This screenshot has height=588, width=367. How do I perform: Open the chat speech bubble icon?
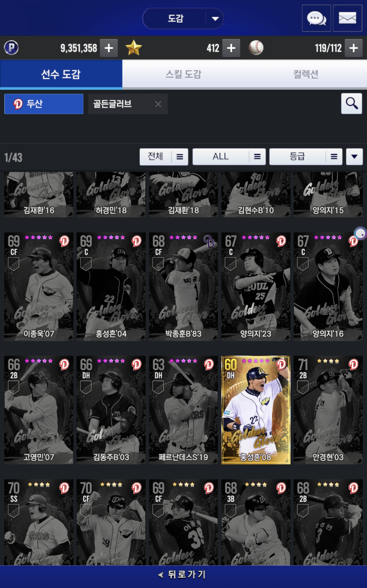(x=316, y=18)
